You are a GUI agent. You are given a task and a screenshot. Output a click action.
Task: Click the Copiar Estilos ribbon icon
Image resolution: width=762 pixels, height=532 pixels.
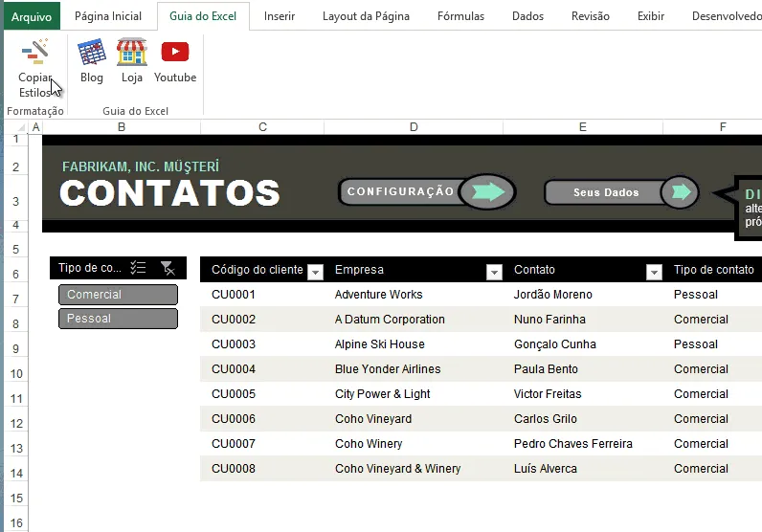pyautogui.click(x=35, y=52)
